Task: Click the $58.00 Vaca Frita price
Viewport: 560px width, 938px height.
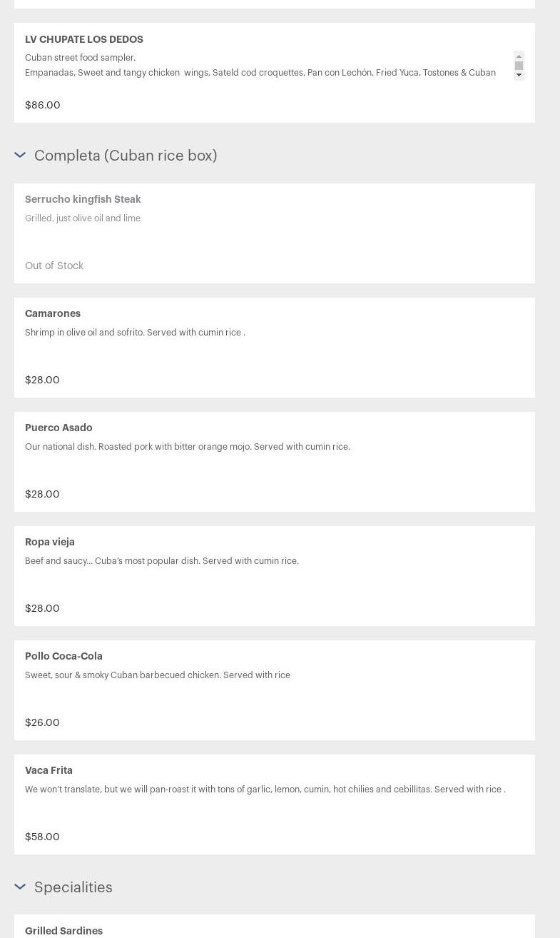Action: click(42, 837)
